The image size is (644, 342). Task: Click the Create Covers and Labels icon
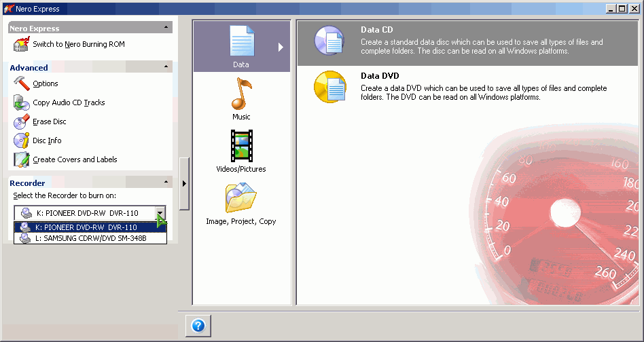[x=21, y=159]
